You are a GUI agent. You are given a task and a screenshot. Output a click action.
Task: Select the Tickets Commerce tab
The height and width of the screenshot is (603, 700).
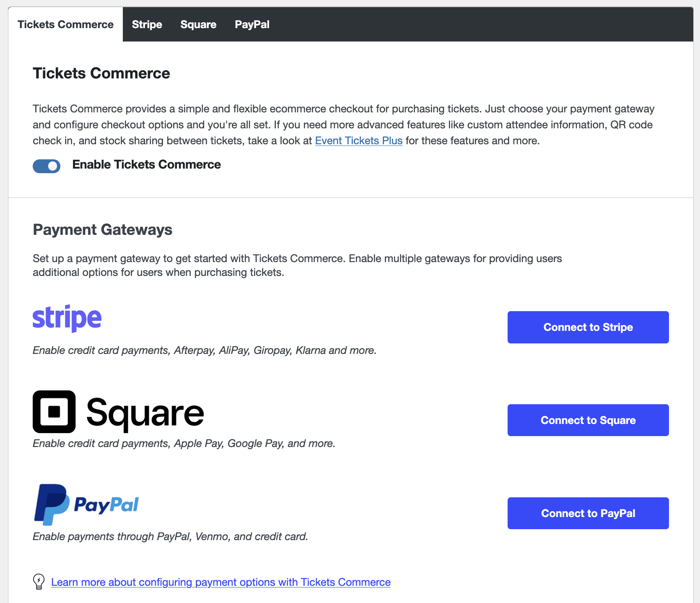[x=65, y=24]
